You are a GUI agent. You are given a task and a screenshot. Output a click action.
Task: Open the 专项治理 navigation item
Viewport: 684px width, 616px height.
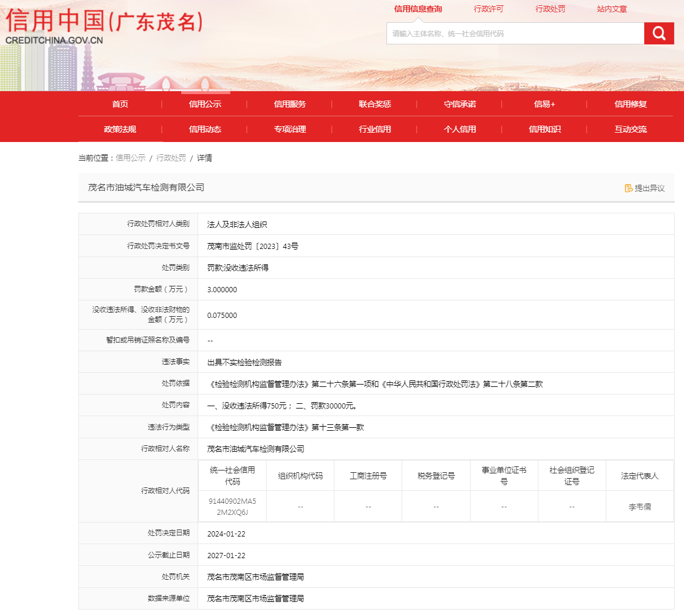click(289, 129)
